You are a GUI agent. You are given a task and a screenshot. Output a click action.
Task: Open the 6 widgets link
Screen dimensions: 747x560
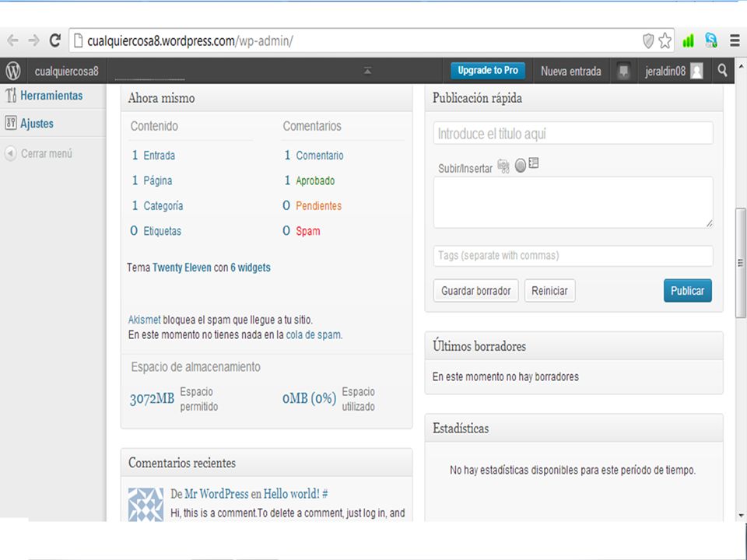[x=251, y=267]
